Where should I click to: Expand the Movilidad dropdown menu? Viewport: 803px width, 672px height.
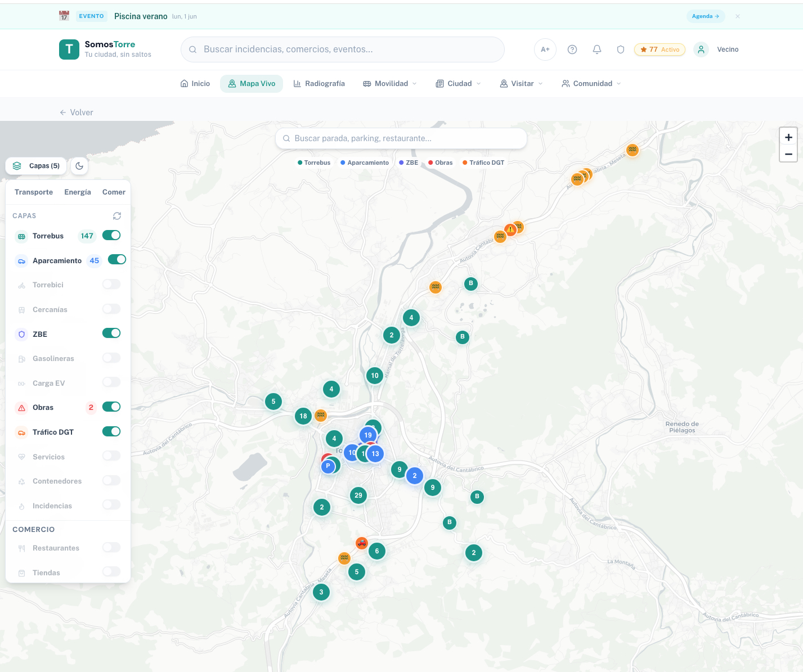390,84
